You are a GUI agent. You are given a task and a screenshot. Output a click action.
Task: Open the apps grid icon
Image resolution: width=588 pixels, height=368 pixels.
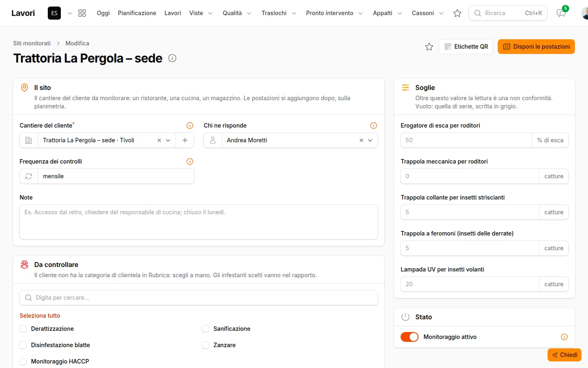coord(82,13)
